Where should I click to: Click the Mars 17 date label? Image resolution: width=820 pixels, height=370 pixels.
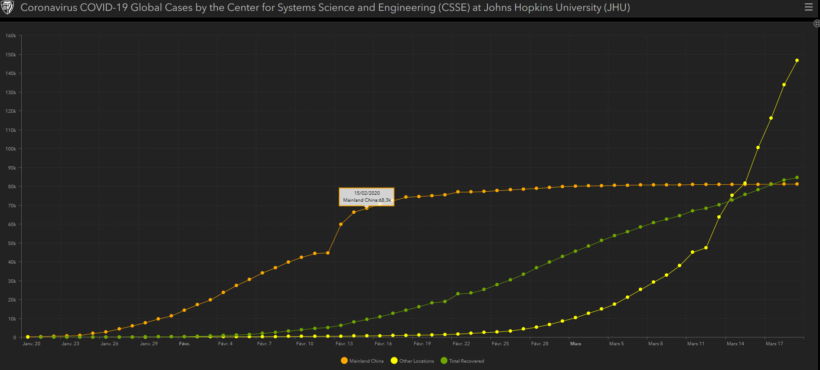coord(774,344)
